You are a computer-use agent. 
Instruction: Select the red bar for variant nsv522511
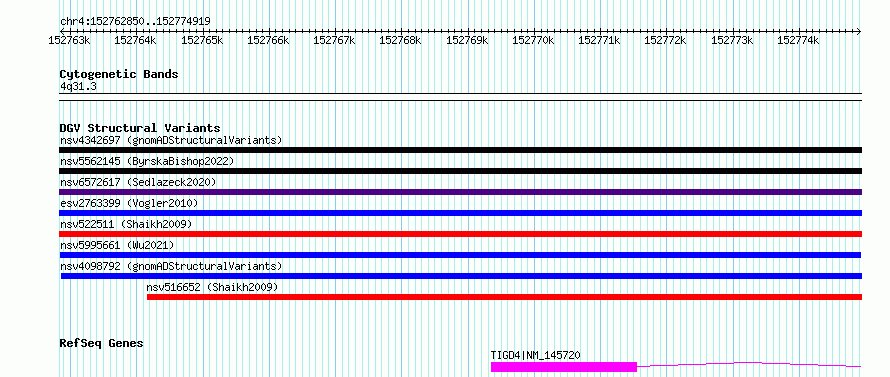click(460, 234)
